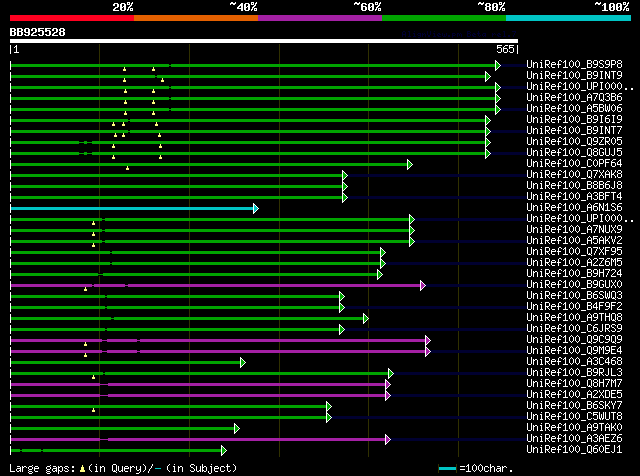Select the UniRef100_Q60EJ1 label
640x476 pixels.
(x=574, y=450)
